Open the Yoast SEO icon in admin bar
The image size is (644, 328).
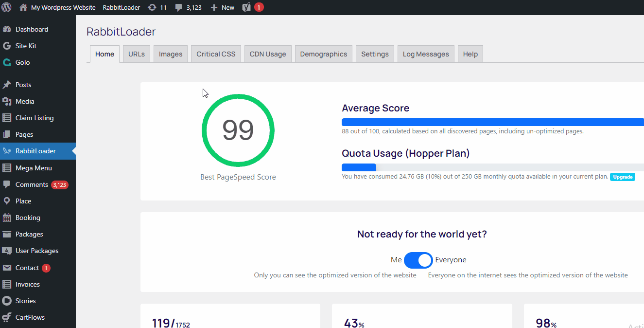(246, 7)
